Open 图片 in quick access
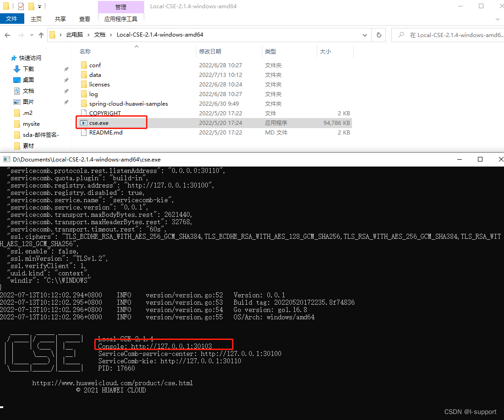This screenshot has width=504, height=420. (28, 102)
